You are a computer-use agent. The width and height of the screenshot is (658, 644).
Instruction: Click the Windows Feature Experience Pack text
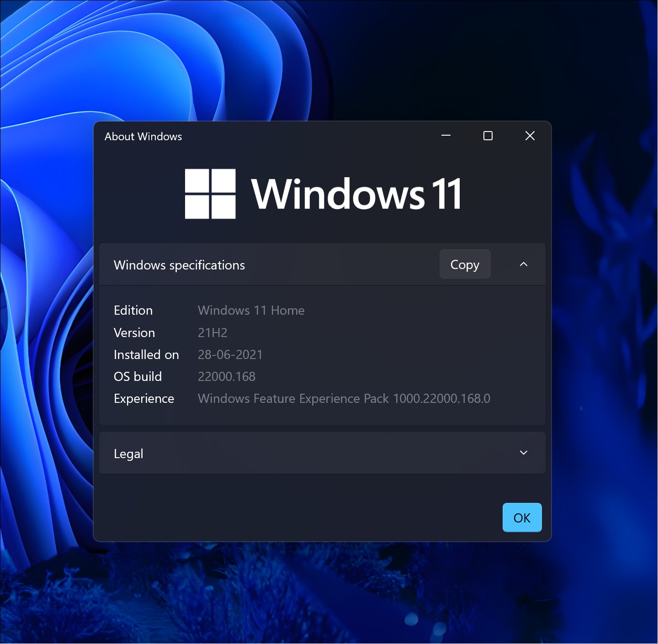pos(344,398)
